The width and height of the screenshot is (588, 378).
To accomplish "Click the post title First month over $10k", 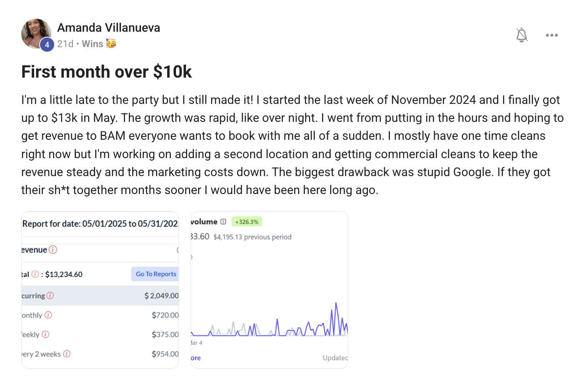I will pos(106,72).
